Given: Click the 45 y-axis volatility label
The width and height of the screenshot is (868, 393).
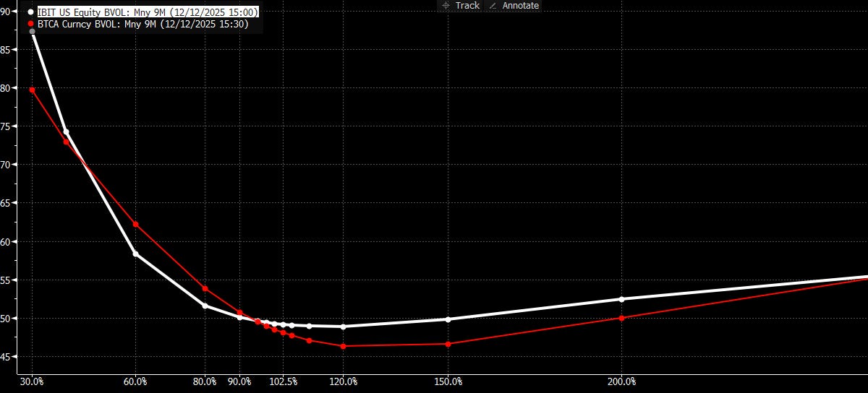Looking at the screenshot, I should tap(4, 357).
